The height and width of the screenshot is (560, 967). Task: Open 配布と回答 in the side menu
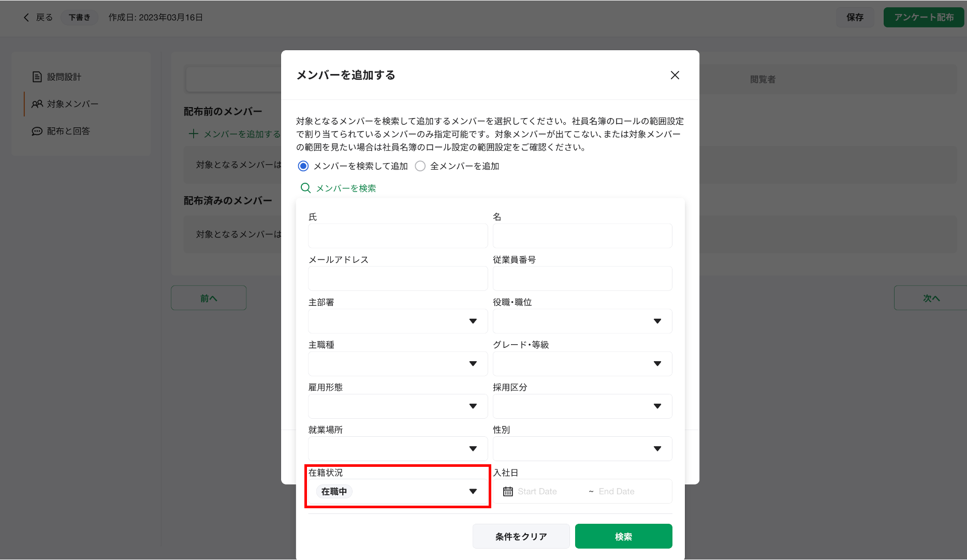point(68,131)
